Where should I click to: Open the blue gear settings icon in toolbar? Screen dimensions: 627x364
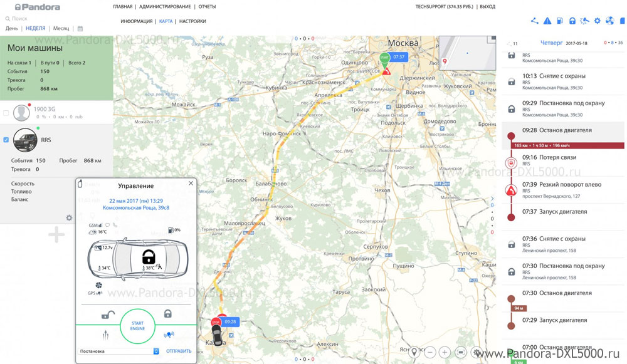coord(597,21)
